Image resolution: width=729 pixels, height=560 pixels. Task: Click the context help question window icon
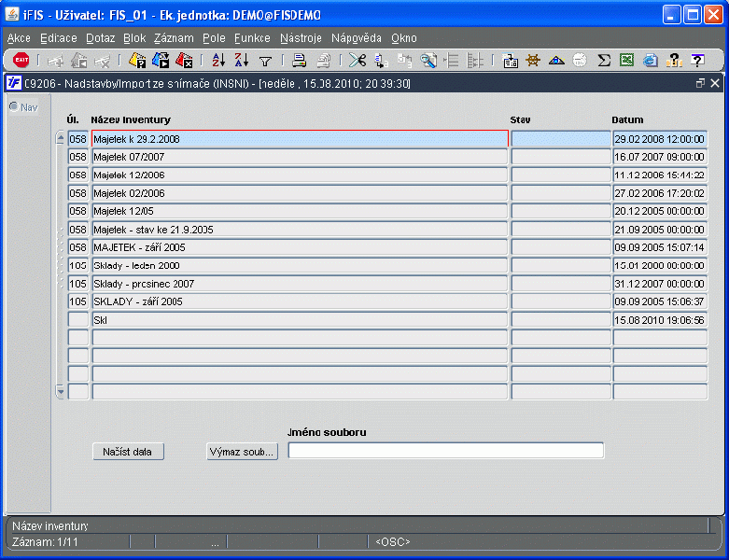697,61
